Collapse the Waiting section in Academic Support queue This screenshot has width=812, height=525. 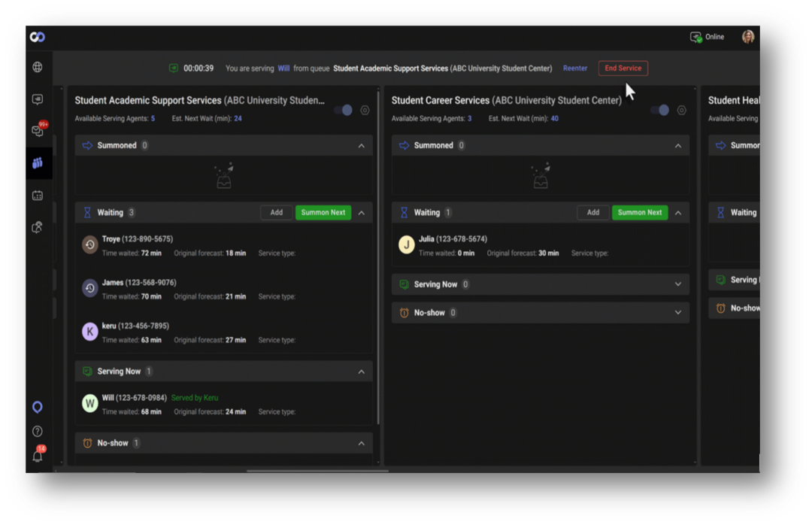361,212
